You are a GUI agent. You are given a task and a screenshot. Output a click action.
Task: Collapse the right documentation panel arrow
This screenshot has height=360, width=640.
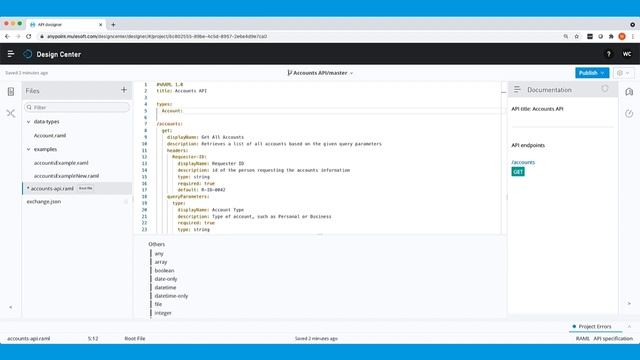coord(629,303)
